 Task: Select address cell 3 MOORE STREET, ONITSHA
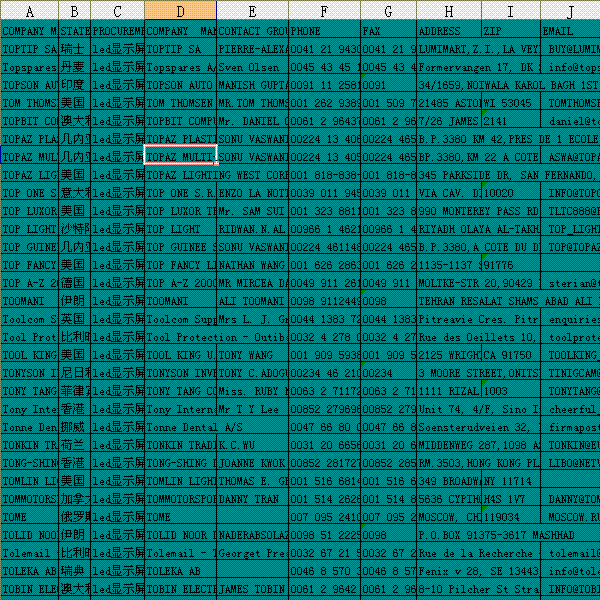[x=478, y=373]
